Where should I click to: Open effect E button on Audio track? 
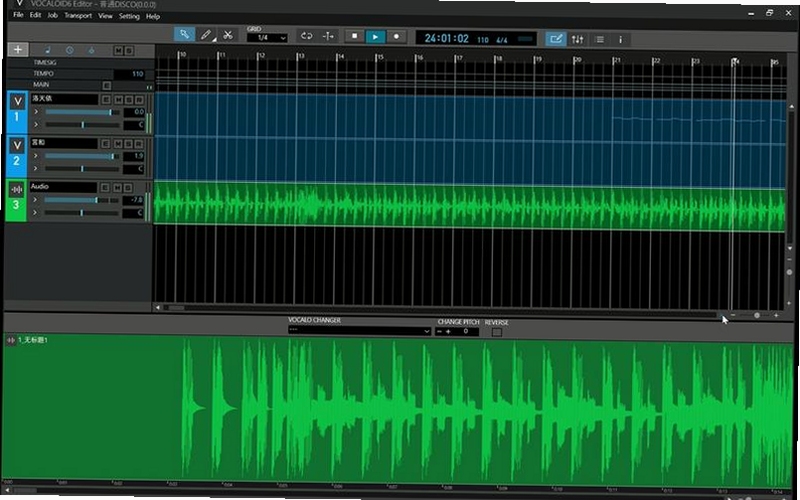105,188
